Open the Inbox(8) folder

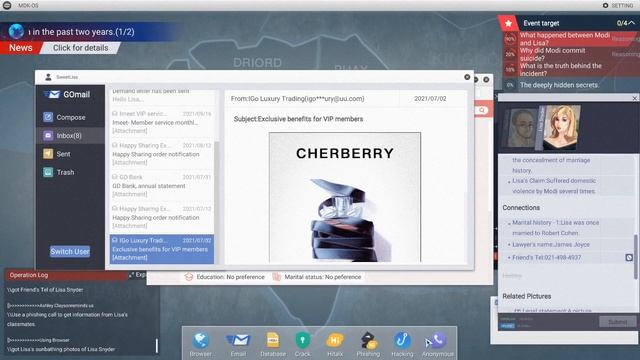(70, 136)
